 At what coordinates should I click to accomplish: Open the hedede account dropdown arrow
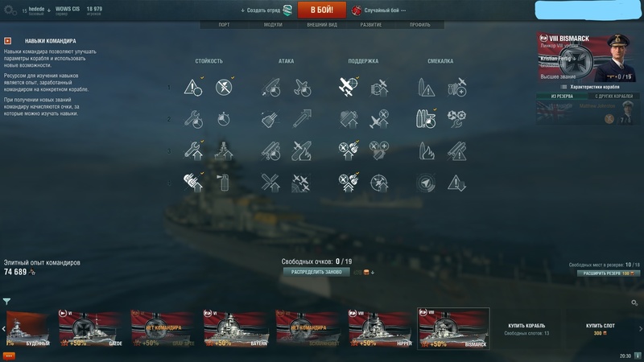pyautogui.click(x=49, y=10)
